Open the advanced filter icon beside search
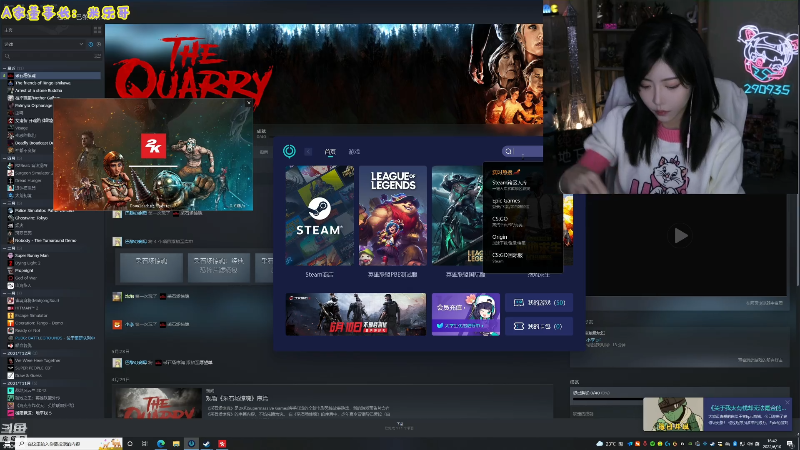The width and height of the screenshot is (800, 450). click(97, 56)
